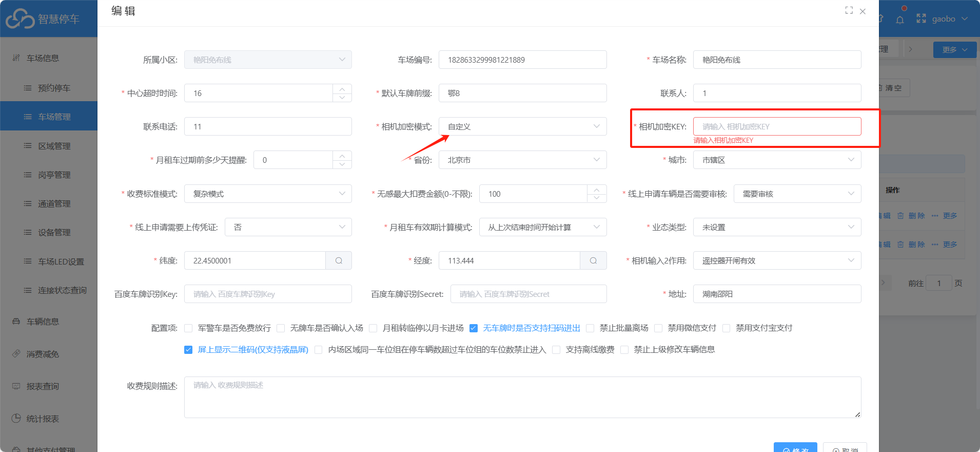980x452 pixels.
Task: Uncheck 无车牌时是否支持扫码进出
Action: click(474, 328)
